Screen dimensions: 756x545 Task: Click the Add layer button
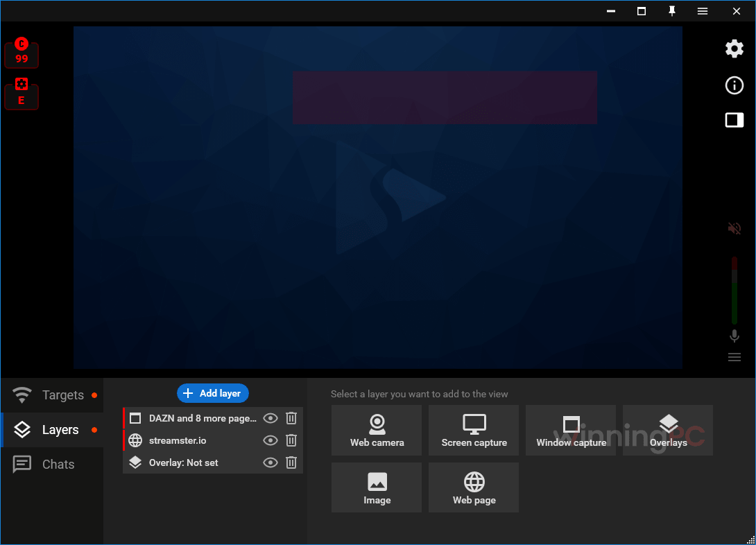coord(213,393)
